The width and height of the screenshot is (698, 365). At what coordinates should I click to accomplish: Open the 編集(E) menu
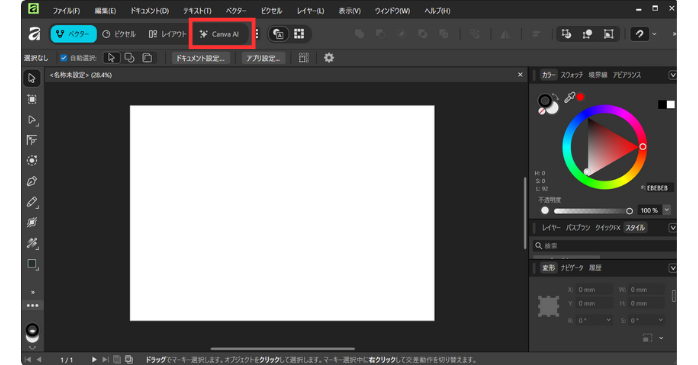click(x=105, y=11)
